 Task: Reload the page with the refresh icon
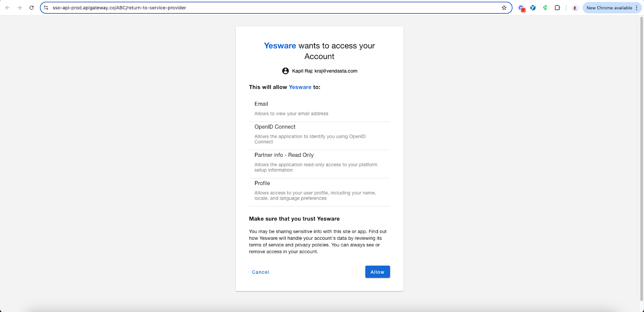[x=31, y=8]
